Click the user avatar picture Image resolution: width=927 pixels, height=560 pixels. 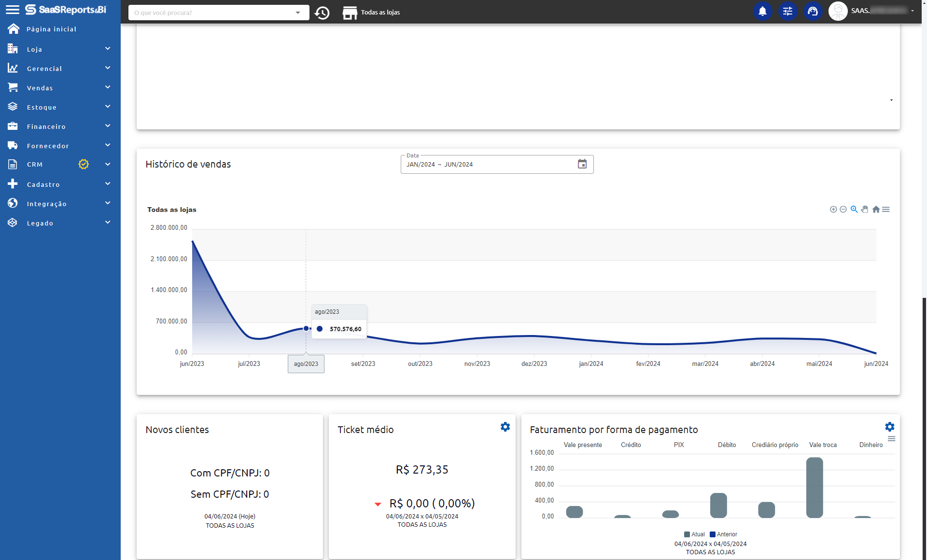click(x=838, y=11)
